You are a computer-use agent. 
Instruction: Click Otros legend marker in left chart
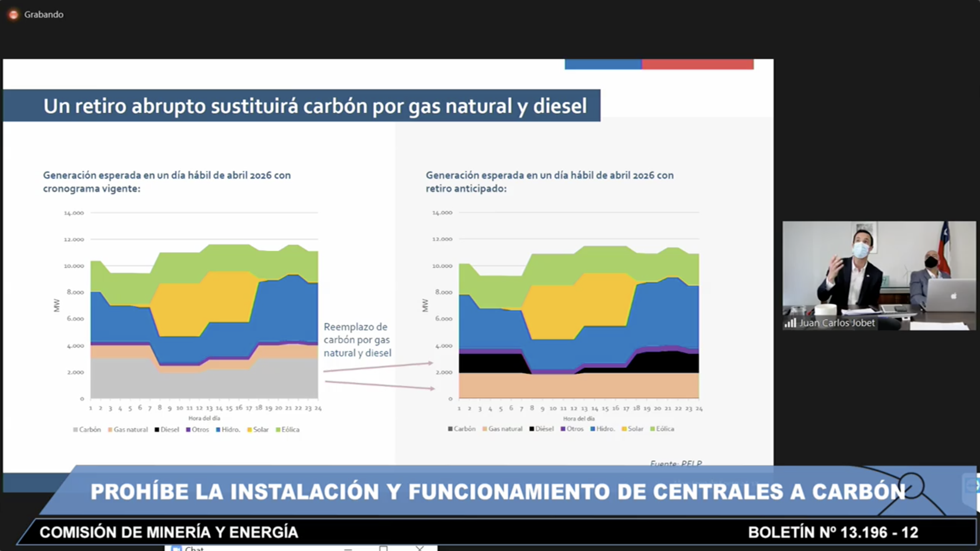coord(188,430)
